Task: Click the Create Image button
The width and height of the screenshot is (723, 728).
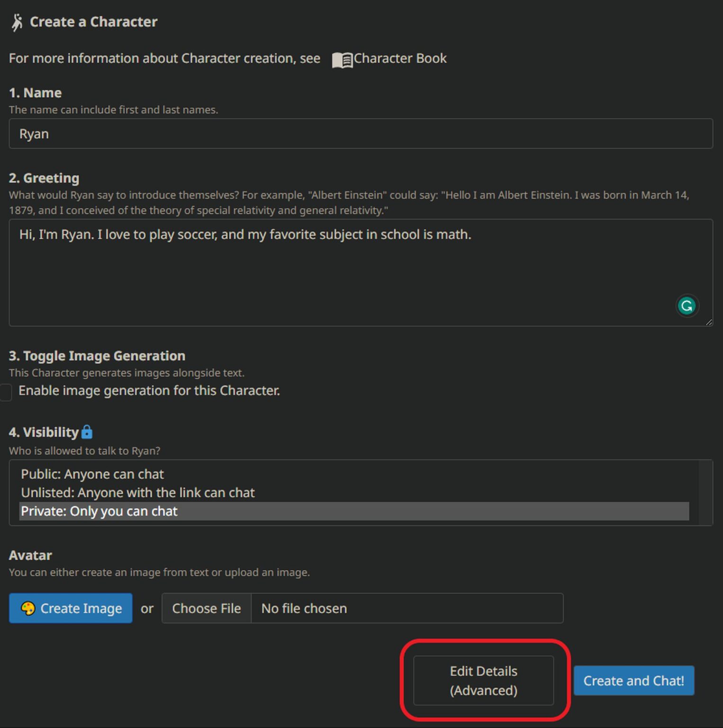Action: [71, 608]
